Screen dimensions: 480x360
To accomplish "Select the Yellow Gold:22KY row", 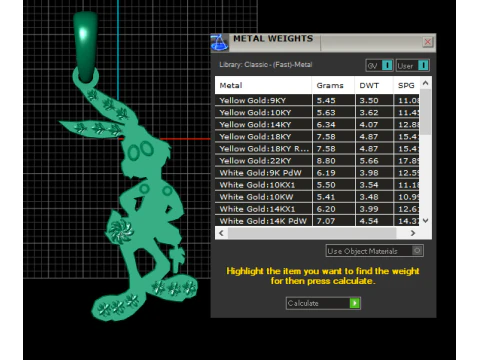I will pyautogui.click(x=317, y=161).
